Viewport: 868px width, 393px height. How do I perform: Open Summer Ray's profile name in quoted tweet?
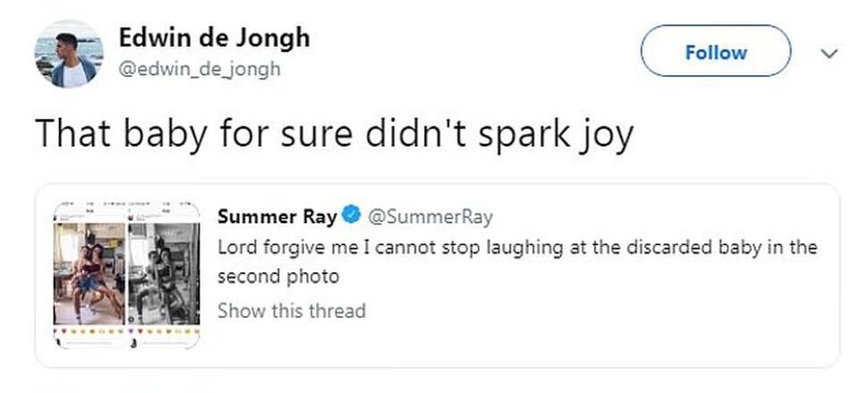(x=277, y=217)
